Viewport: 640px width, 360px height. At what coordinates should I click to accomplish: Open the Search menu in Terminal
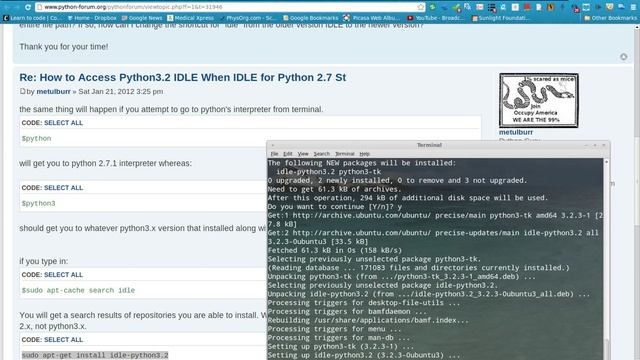(322, 154)
